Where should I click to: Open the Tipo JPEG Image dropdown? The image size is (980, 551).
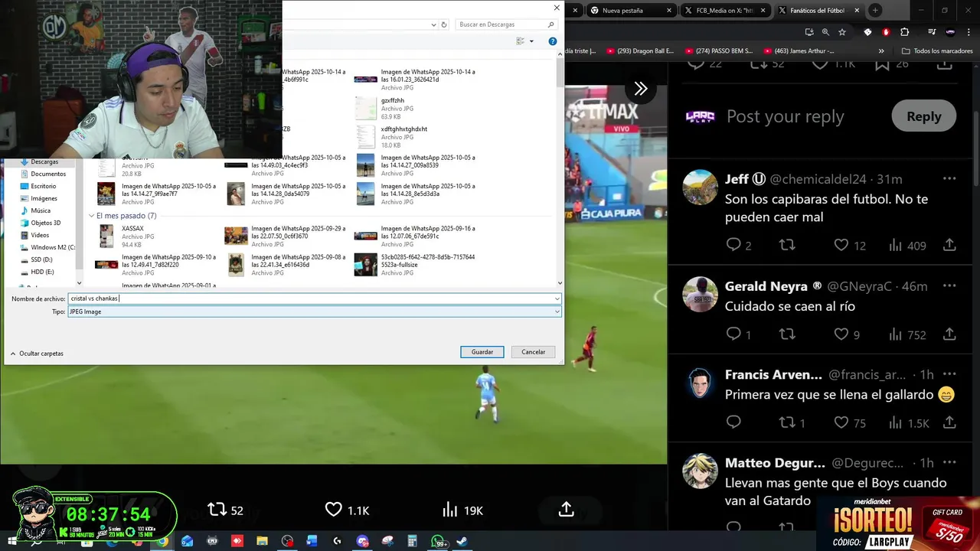315,311
